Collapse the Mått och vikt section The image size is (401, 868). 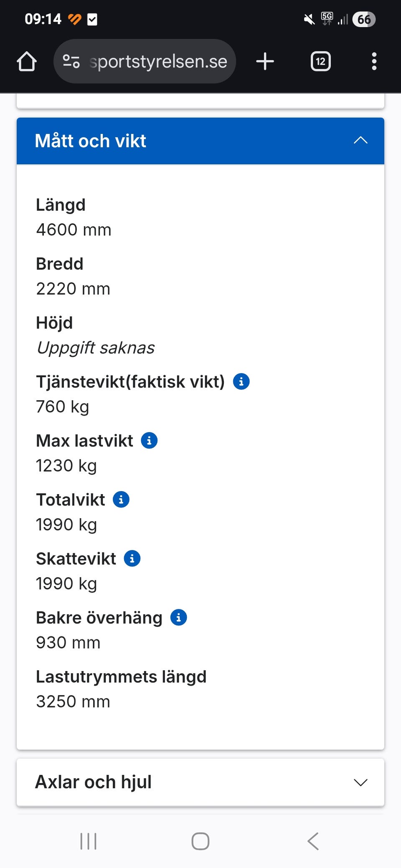(x=360, y=141)
